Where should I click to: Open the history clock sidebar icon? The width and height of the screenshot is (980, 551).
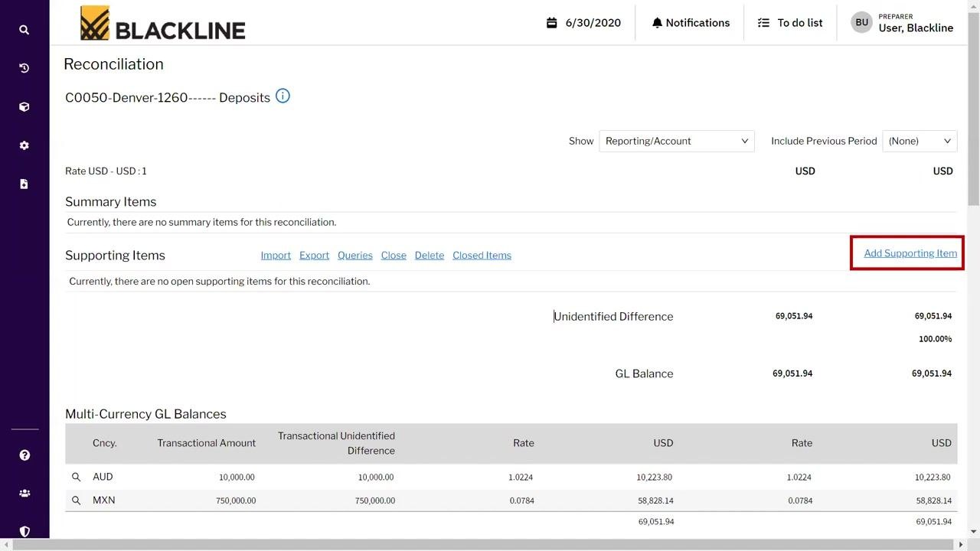[x=24, y=68]
